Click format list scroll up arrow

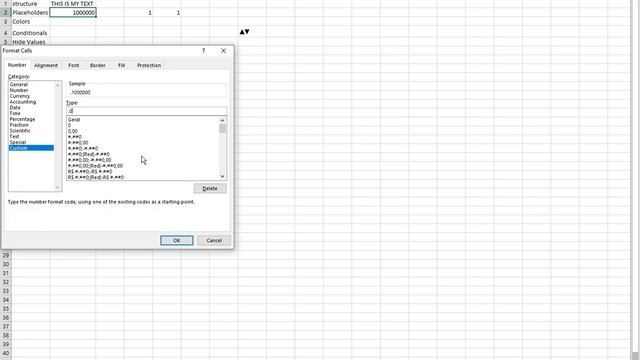click(x=222, y=120)
